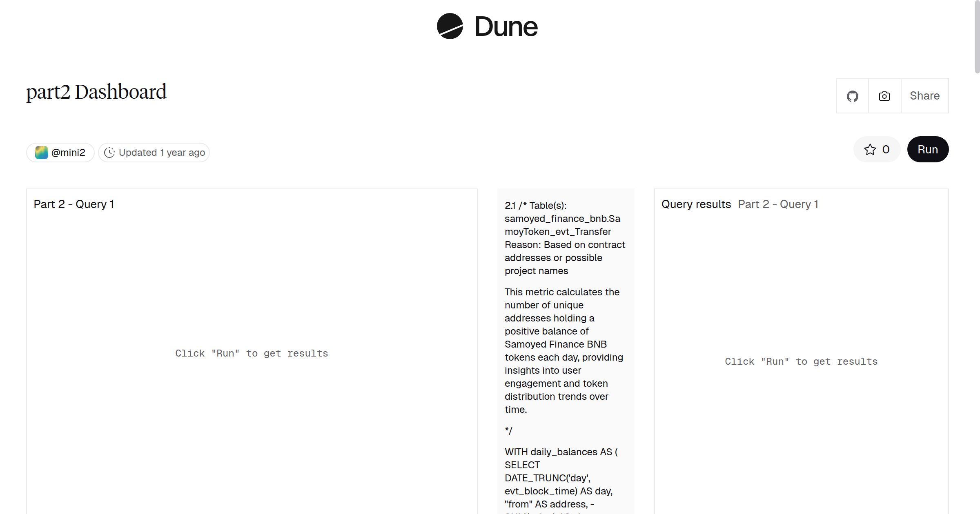
Task: Click Query results panel placeholder text
Action: point(801,361)
